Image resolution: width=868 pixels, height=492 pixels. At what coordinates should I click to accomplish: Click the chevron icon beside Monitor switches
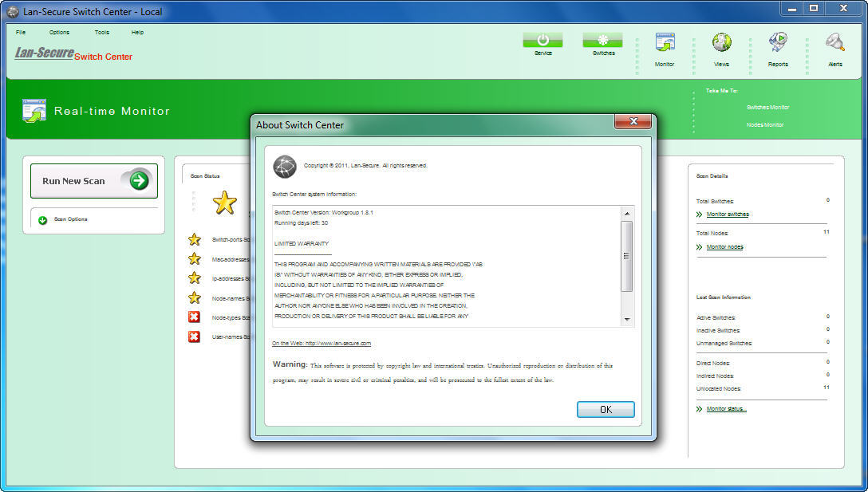[699, 215]
